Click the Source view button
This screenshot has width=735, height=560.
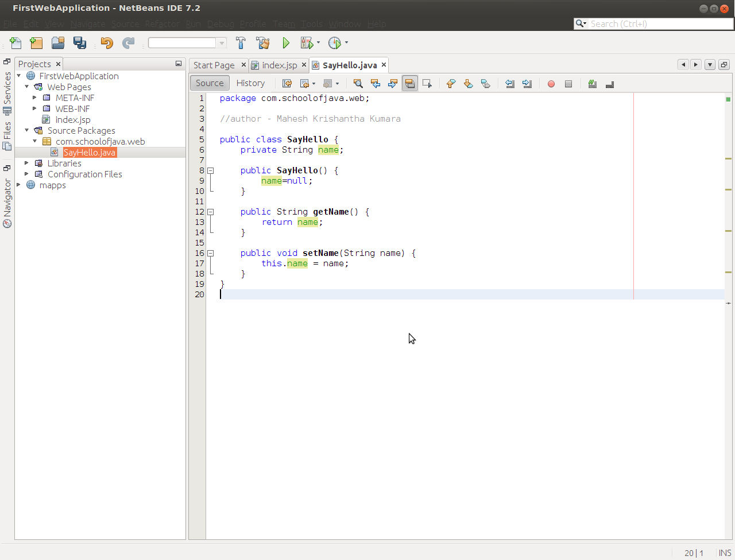click(210, 83)
